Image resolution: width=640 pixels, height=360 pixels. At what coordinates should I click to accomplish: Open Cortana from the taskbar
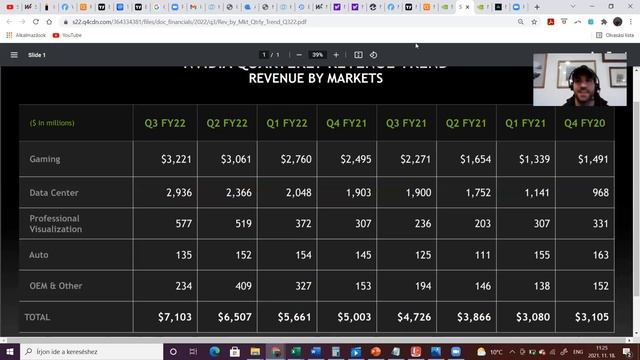coord(173,351)
